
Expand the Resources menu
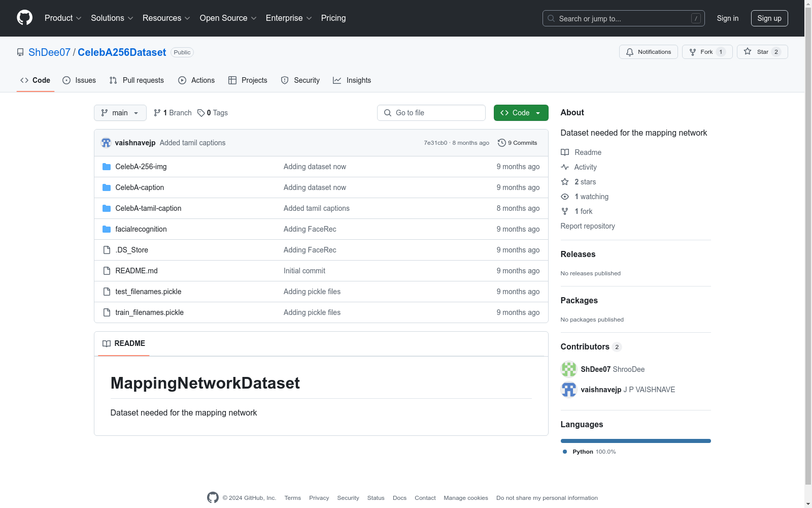coord(166,18)
